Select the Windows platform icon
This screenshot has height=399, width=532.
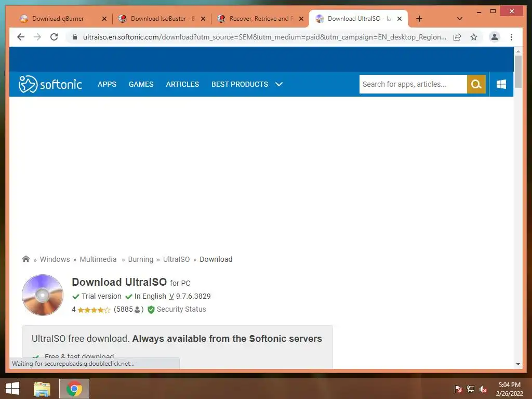[x=501, y=84]
